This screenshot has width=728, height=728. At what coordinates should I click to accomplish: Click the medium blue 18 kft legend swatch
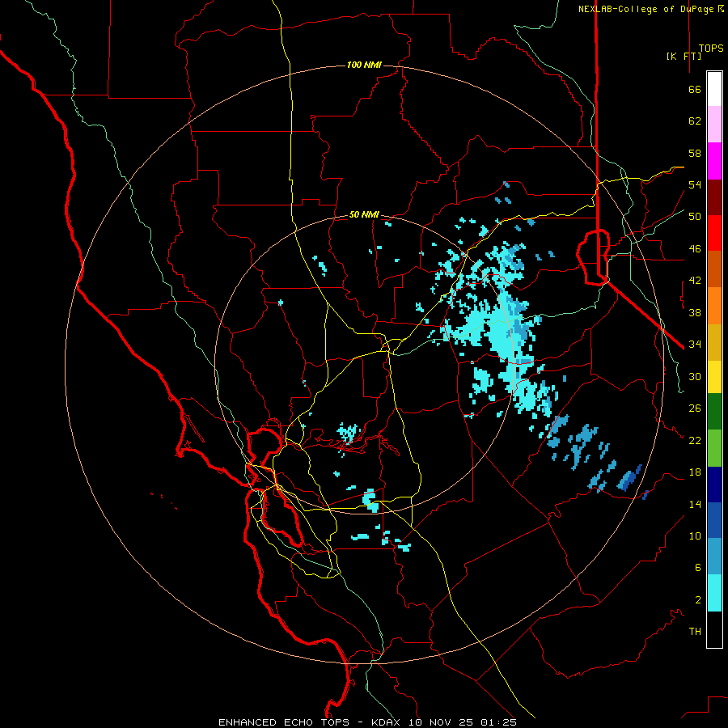pos(714,519)
